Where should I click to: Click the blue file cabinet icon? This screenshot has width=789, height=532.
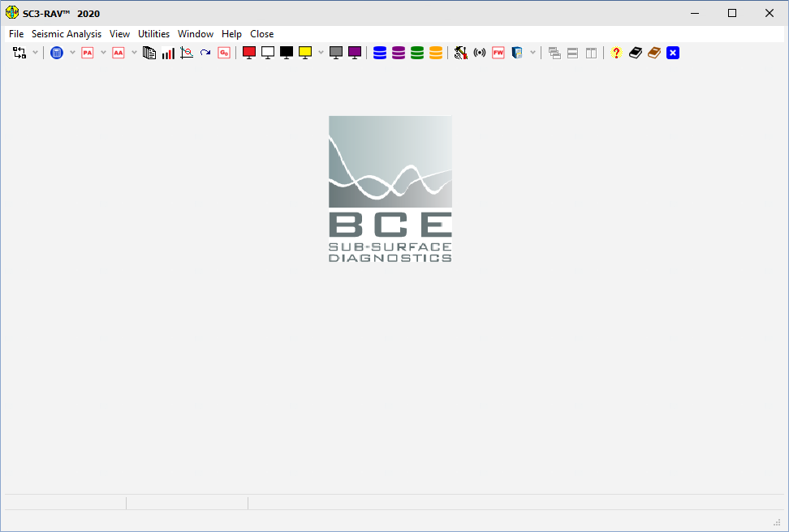coord(517,53)
